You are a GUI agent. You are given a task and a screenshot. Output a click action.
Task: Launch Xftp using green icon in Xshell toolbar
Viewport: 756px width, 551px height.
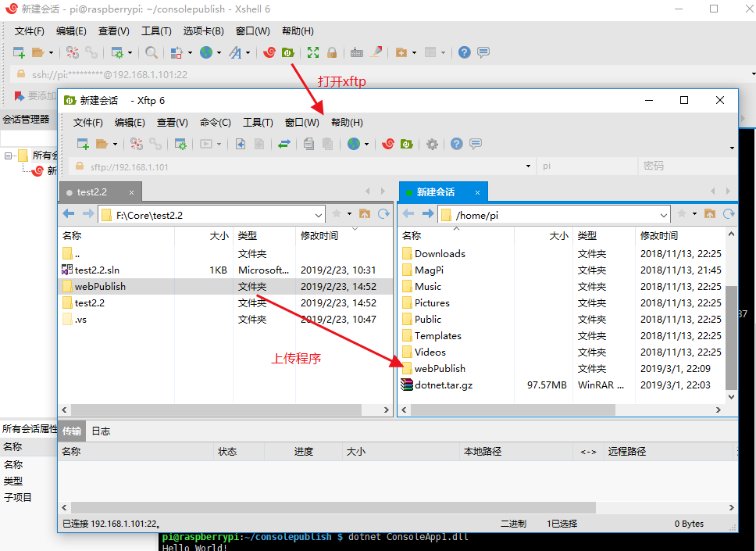point(288,52)
